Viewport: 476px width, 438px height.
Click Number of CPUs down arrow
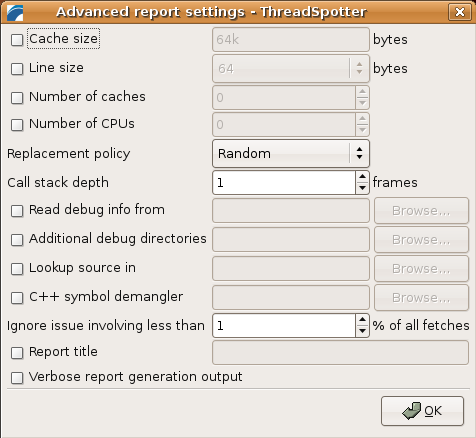pos(362,130)
